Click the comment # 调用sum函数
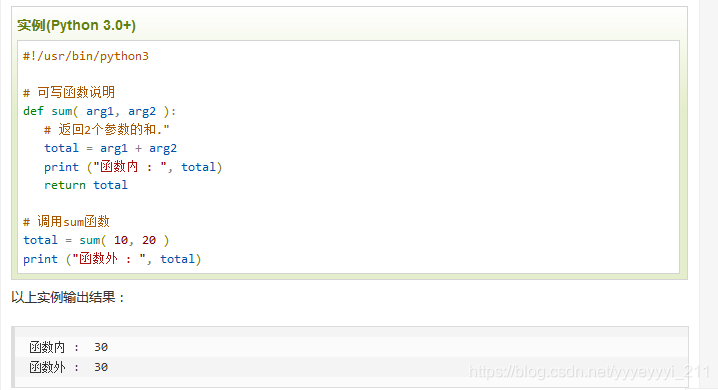Screen dimensions: 718x390 pyautogui.click(x=66, y=222)
